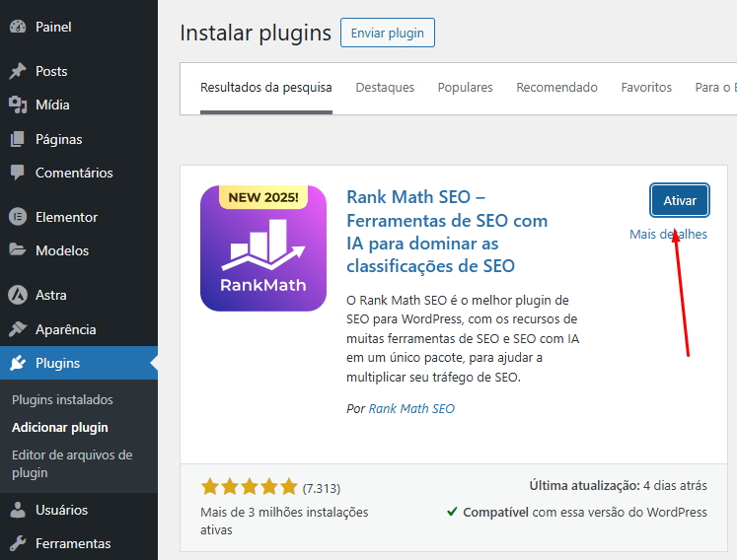The image size is (737, 560).
Task: Open Editor de arquivos de plugin
Action: pyautogui.click(x=72, y=463)
